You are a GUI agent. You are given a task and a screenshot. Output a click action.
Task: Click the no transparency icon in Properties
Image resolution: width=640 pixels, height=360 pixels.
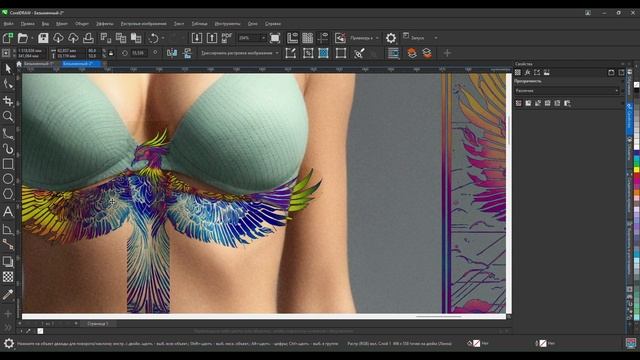[518, 103]
